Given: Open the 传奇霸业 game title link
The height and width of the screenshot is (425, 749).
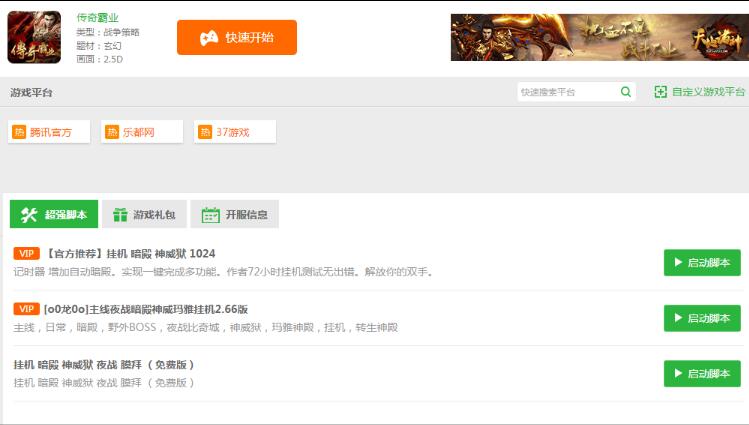Looking at the screenshot, I should (x=97, y=18).
